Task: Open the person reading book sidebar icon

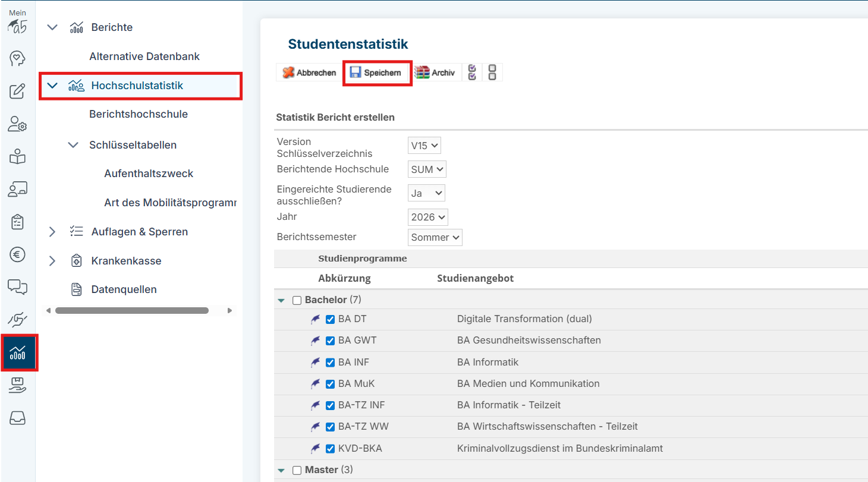Action: (17, 157)
